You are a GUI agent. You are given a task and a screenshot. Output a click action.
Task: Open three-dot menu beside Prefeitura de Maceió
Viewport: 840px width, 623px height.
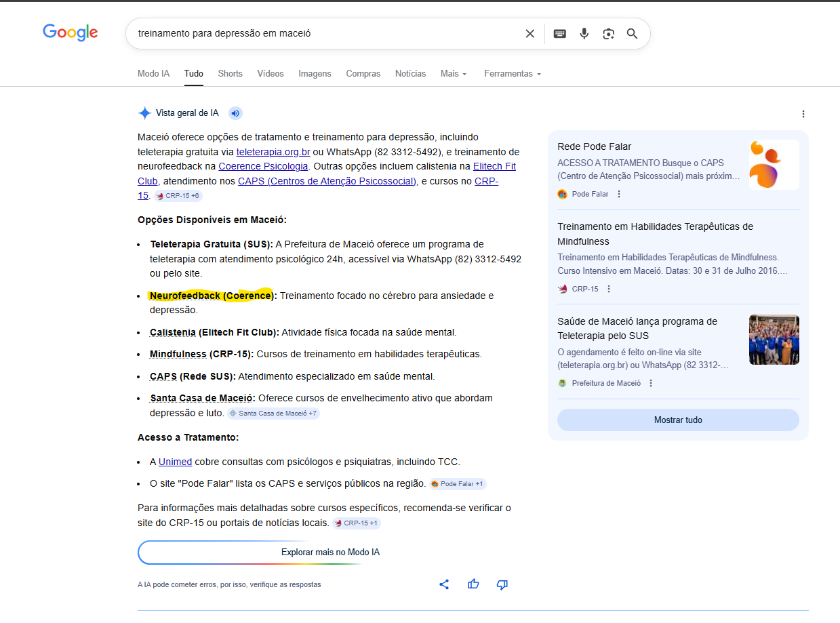tap(651, 383)
